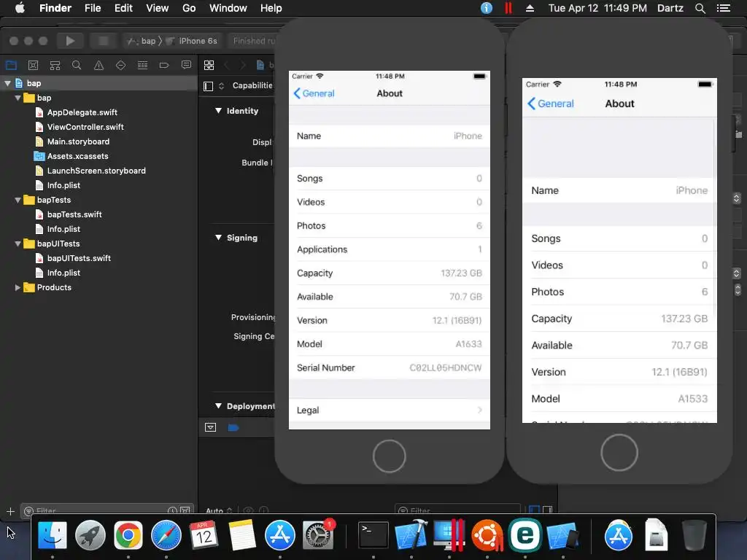The width and height of the screenshot is (747, 560).
Task: Tap General back link in right simulator
Action: tap(550, 104)
